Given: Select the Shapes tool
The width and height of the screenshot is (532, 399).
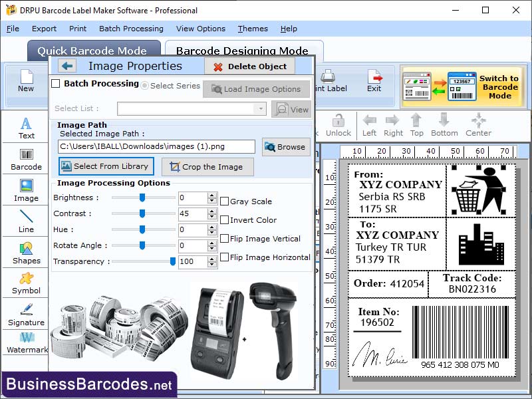Looking at the screenshot, I should [x=26, y=253].
